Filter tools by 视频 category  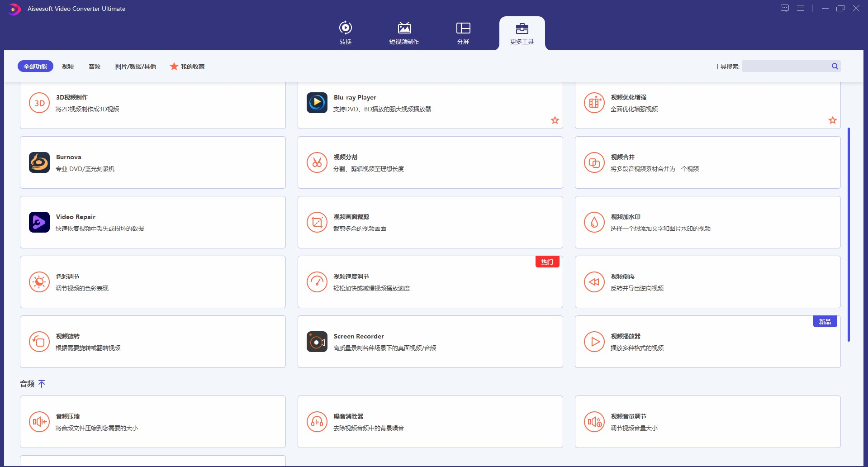[x=68, y=67]
